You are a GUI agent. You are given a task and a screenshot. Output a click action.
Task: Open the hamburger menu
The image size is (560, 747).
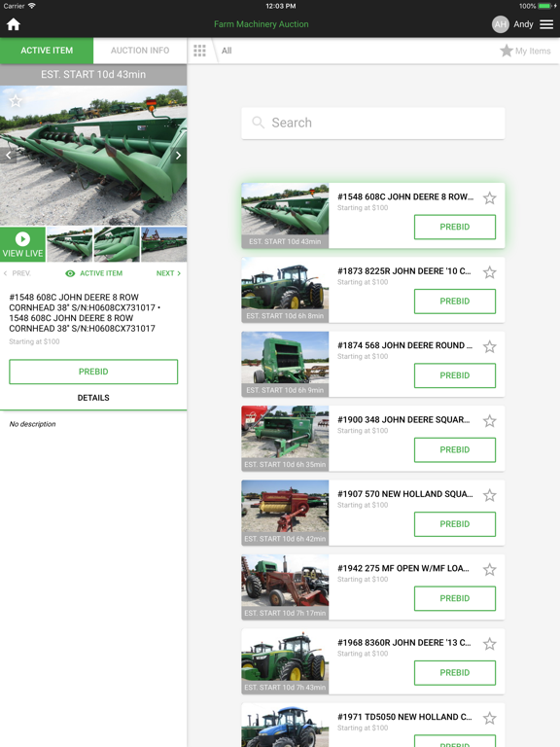(546, 24)
